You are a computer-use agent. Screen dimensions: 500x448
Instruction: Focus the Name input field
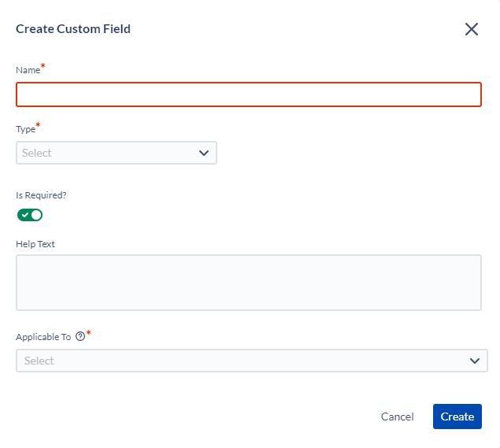tap(249, 94)
